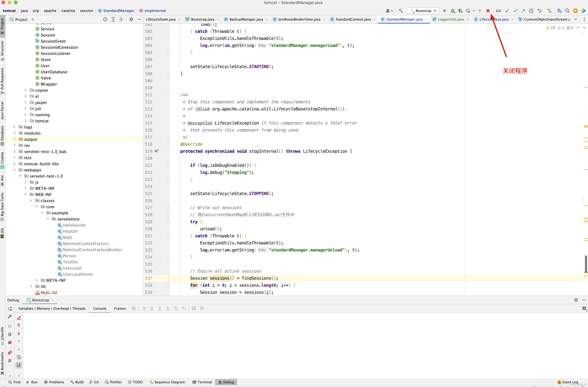Open Search Everywhere magnifier icon
The height and width of the screenshot is (387, 588).
tap(567, 11)
